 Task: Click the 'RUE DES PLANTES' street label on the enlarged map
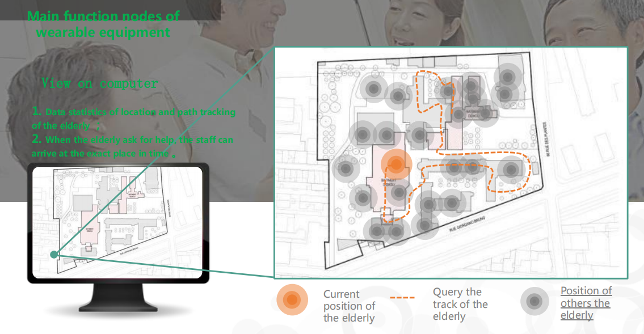point(546,139)
